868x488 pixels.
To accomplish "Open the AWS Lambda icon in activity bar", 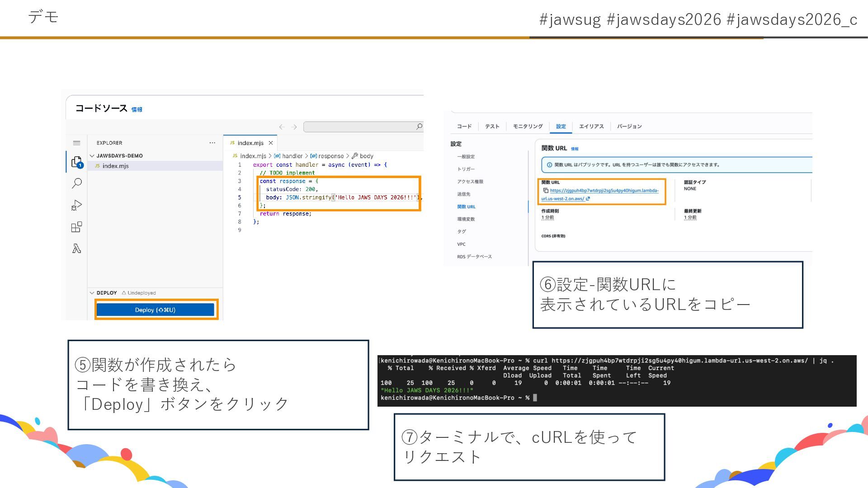I will pyautogui.click(x=76, y=249).
